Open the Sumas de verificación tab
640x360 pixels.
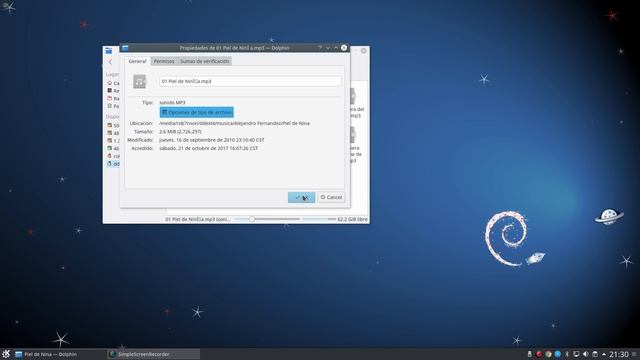click(x=204, y=61)
